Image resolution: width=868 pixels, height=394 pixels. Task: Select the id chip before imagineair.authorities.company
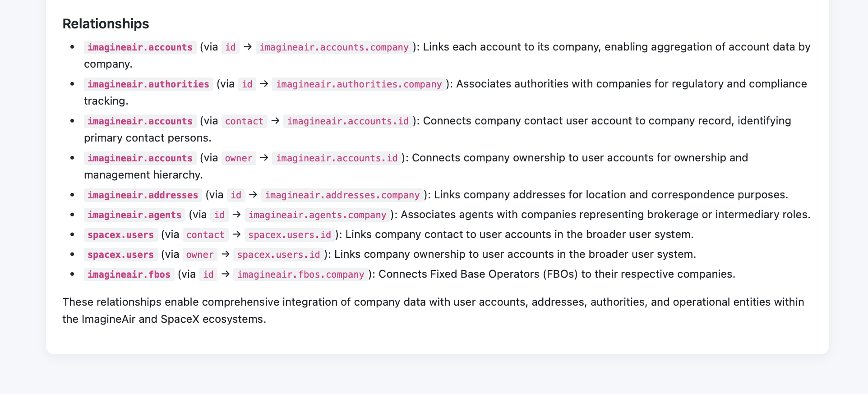[x=247, y=84]
